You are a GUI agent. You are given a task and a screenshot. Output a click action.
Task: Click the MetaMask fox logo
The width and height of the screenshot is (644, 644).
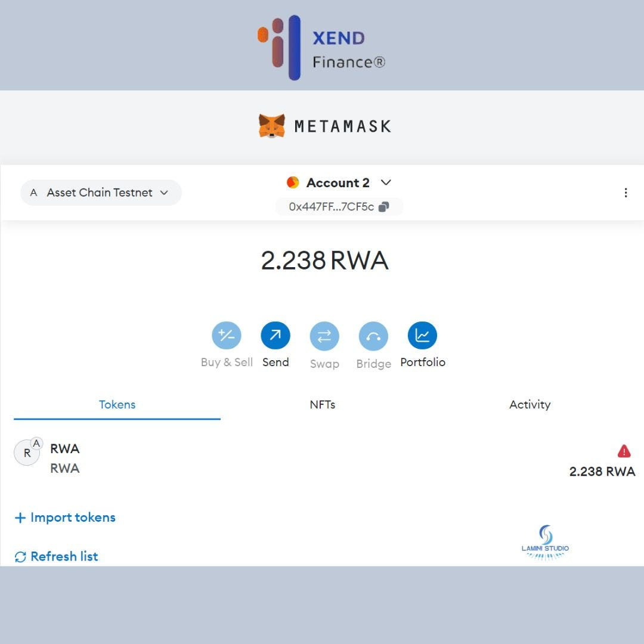[272, 126]
